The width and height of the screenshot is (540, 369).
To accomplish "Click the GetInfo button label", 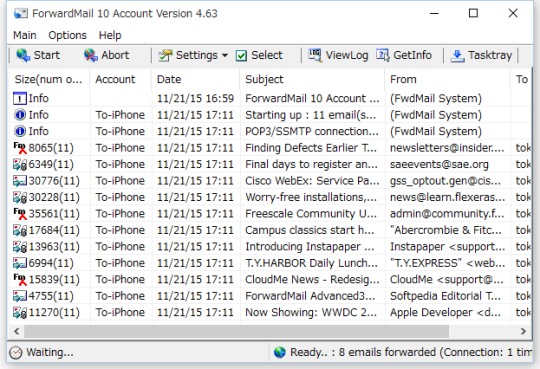I will pyautogui.click(x=412, y=55).
